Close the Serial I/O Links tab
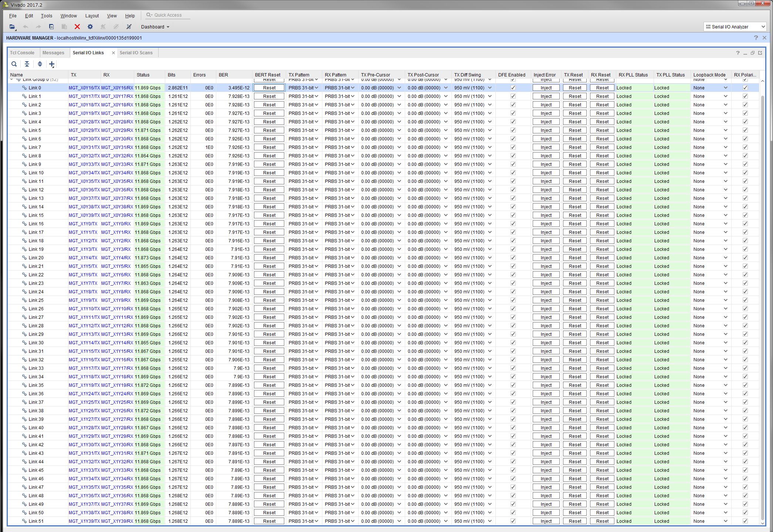Image resolution: width=773 pixels, height=532 pixels. tap(113, 53)
